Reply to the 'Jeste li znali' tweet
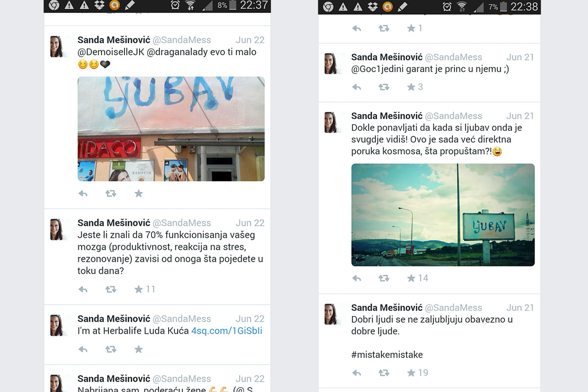This screenshot has height=392, width=588. [83, 290]
